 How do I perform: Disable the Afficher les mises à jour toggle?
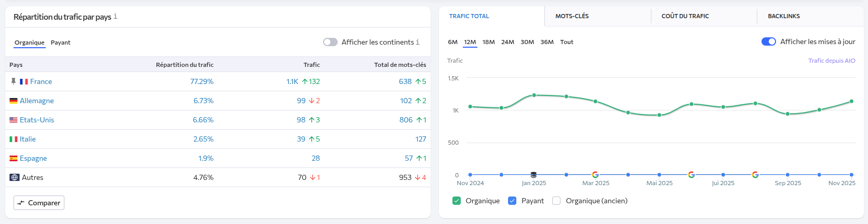(768, 41)
